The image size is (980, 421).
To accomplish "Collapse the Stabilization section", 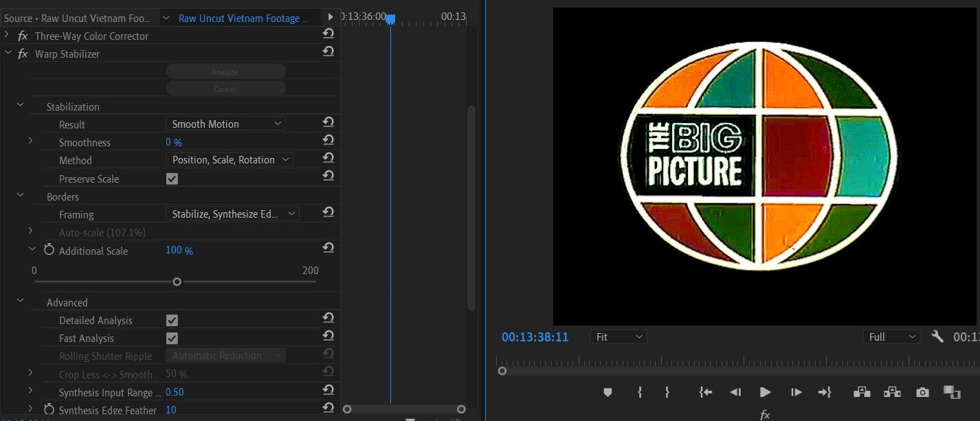I will click(20, 105).
